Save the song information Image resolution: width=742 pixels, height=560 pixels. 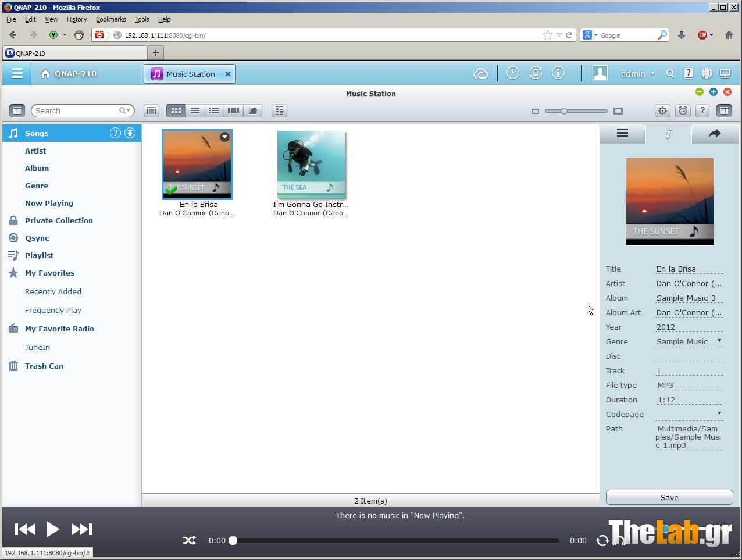click(669, 497)
